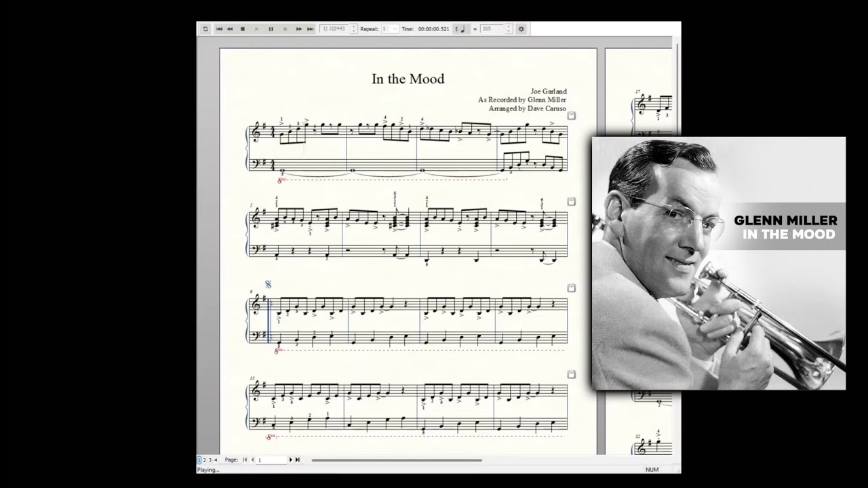Select the composer text Joe Garland
The image size is (868, 488).
[548, 91]
